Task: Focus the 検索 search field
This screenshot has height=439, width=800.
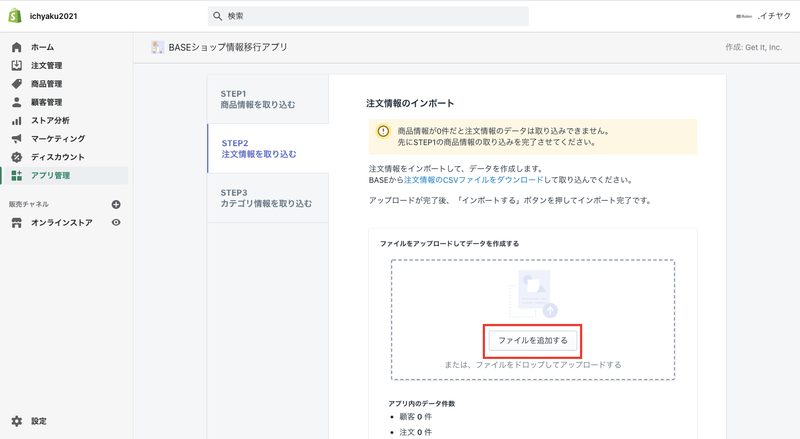Action: point(368,16)
